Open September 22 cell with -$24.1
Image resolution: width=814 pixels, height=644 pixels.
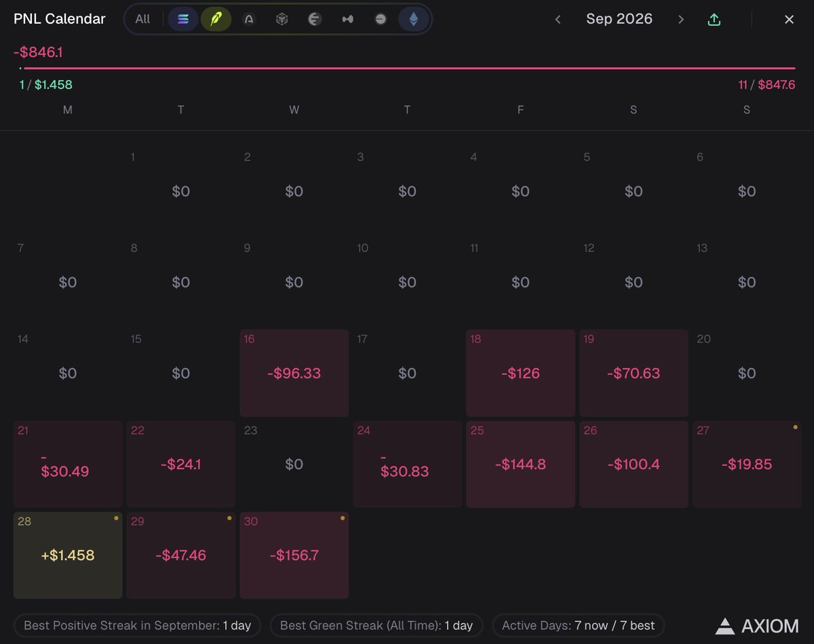click(181, 464)
